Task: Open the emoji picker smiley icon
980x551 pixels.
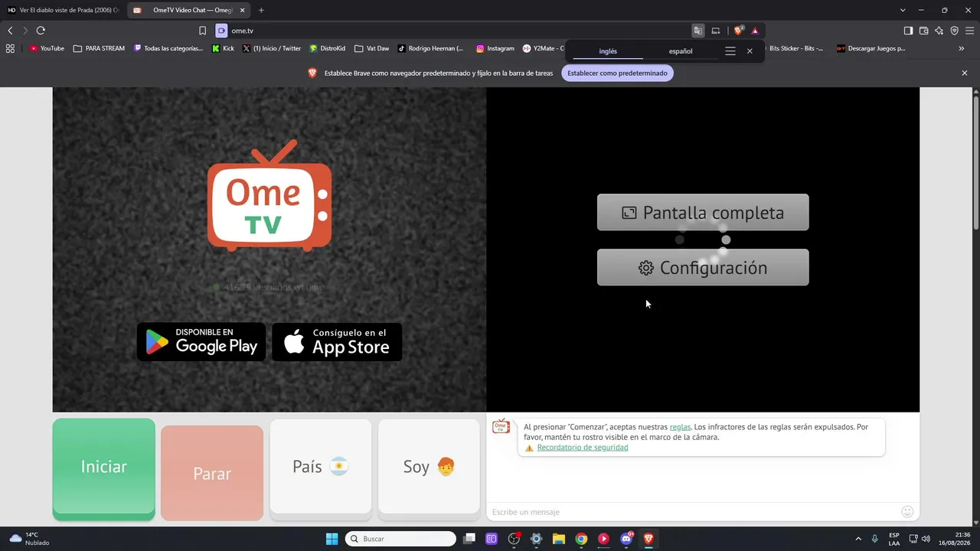Action: (907, 512)
